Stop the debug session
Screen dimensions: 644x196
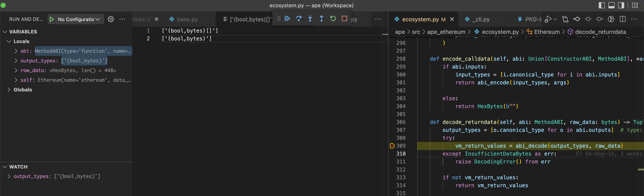[x=344, y=18]
